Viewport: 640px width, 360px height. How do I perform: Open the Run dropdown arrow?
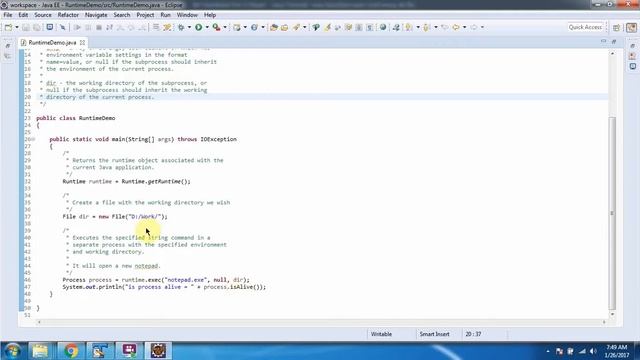click(207, 27)
